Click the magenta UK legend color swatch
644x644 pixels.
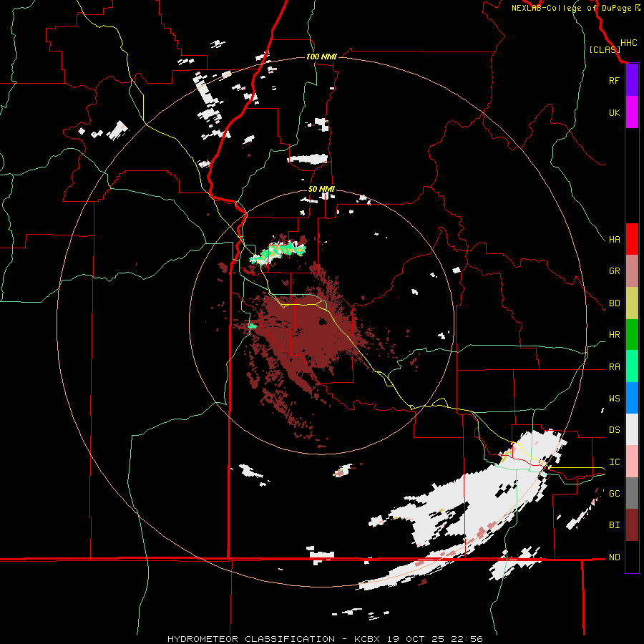point(632,112)
